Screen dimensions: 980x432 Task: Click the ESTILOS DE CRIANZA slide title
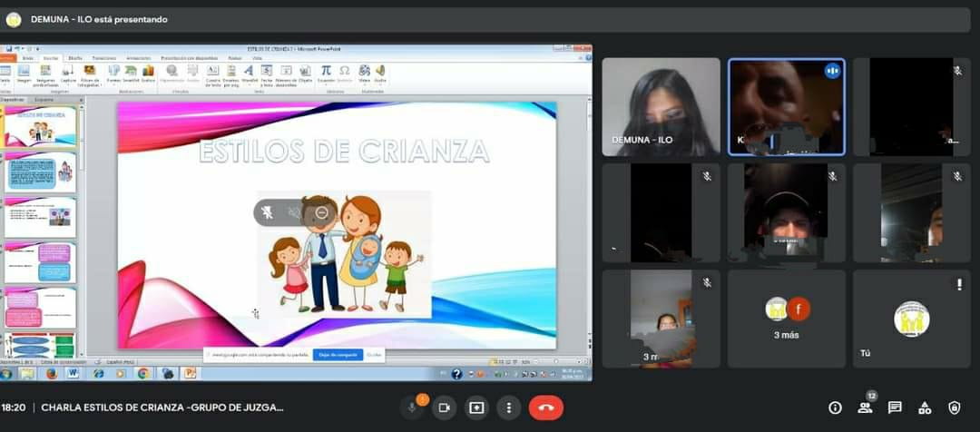pos(345,152)
